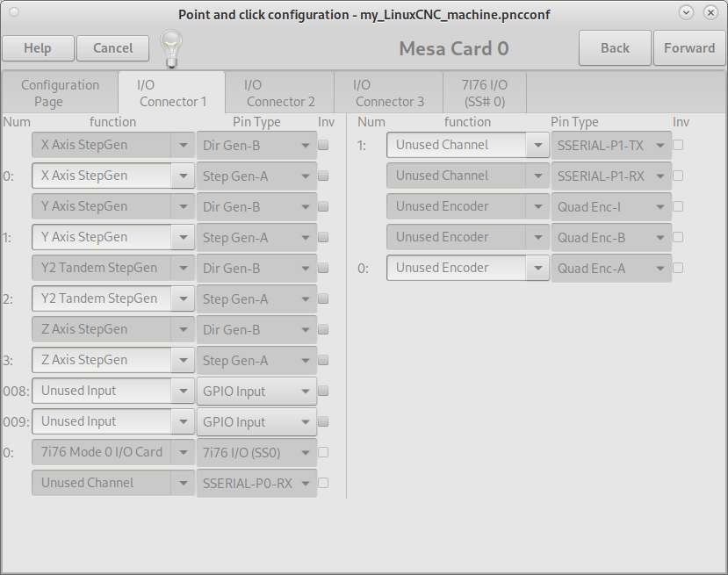Toggle Inv checkbox for pin 008
Viewport: 728px width, 575px height.
[323, 391]
